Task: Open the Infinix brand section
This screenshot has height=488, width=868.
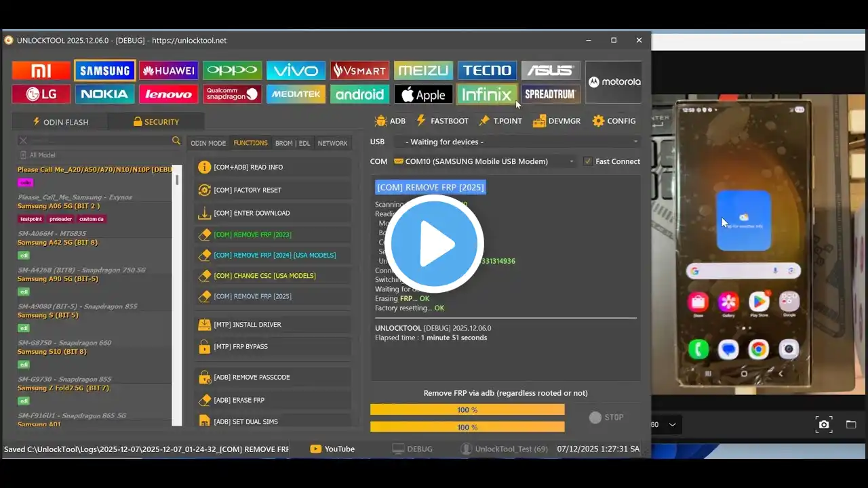Action: point(487,94)
